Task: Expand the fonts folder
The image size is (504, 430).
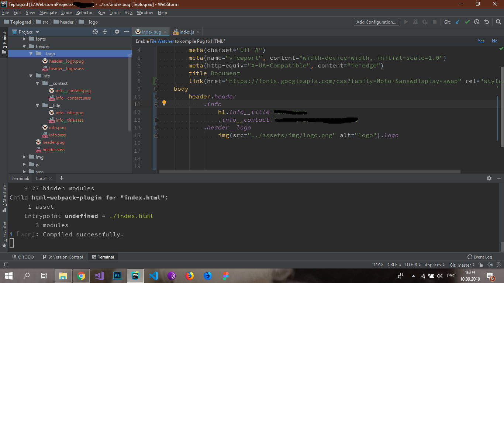Action: coord(24,39)
